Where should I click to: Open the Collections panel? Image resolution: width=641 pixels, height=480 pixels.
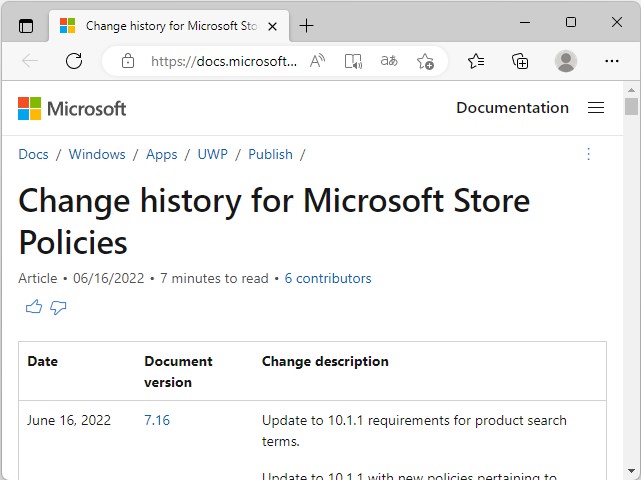coord(520,61)
